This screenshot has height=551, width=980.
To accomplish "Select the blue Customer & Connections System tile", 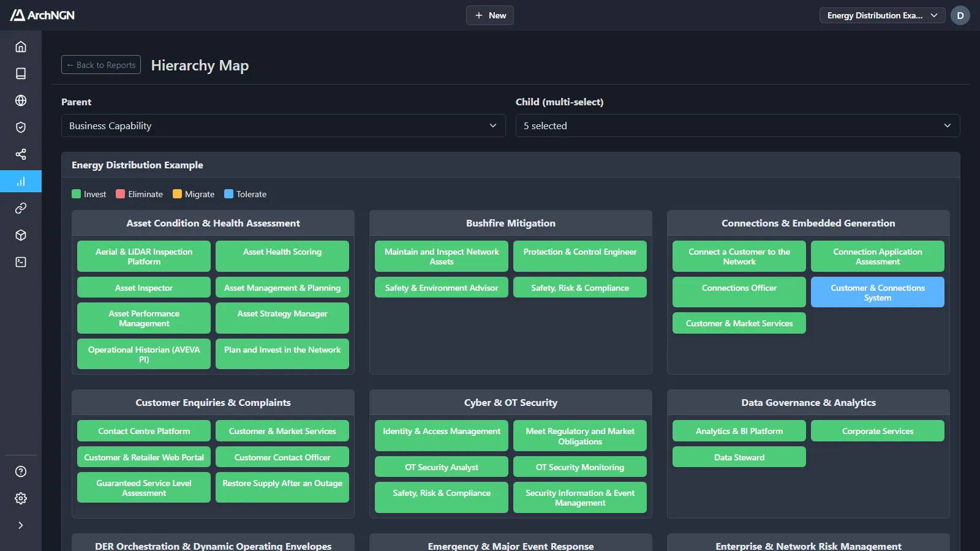I will pyautogui.click(x=878, y=293).
